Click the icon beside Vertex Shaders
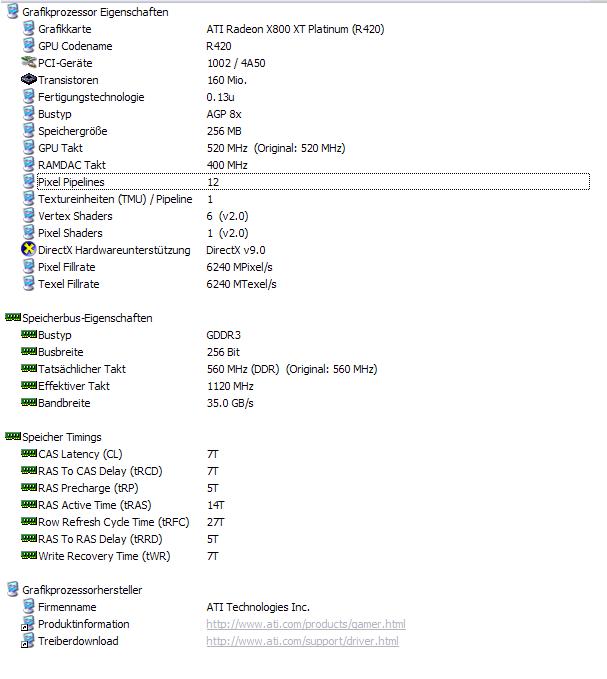Viewport: 607px width, 679px height. [x=29, y=216]
